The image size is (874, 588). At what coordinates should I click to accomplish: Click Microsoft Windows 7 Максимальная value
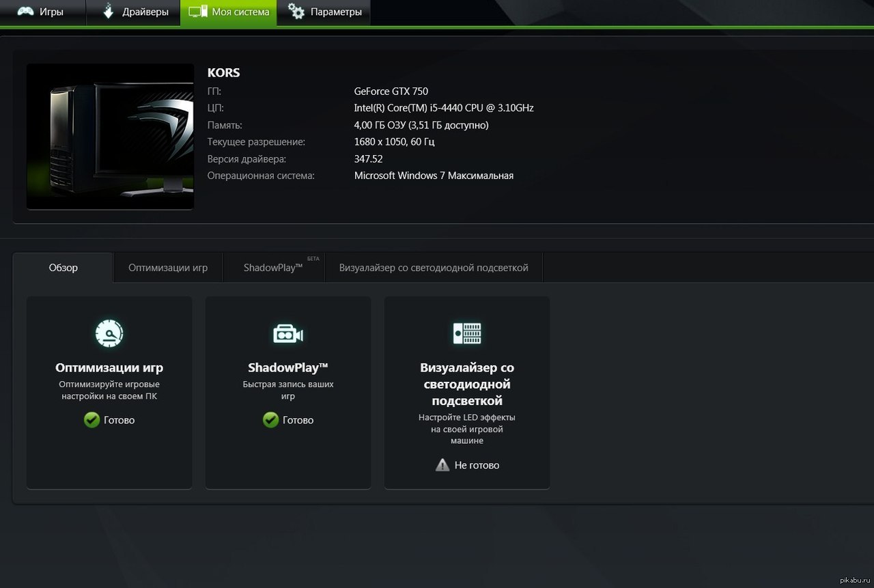click(x=434, y=176)
